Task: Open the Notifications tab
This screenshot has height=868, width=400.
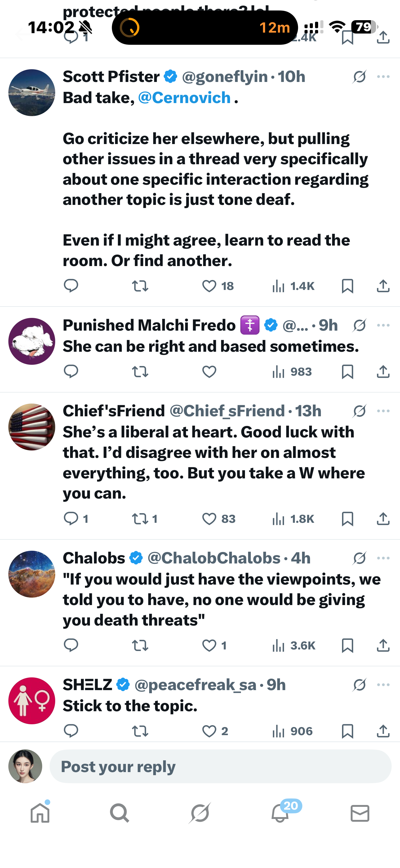Action: (280, 813)
